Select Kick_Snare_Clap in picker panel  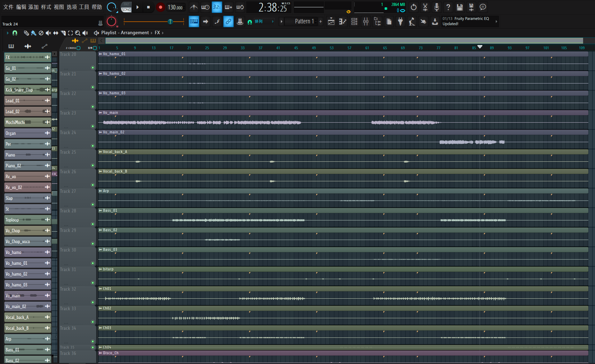click(x=28, y=90)
